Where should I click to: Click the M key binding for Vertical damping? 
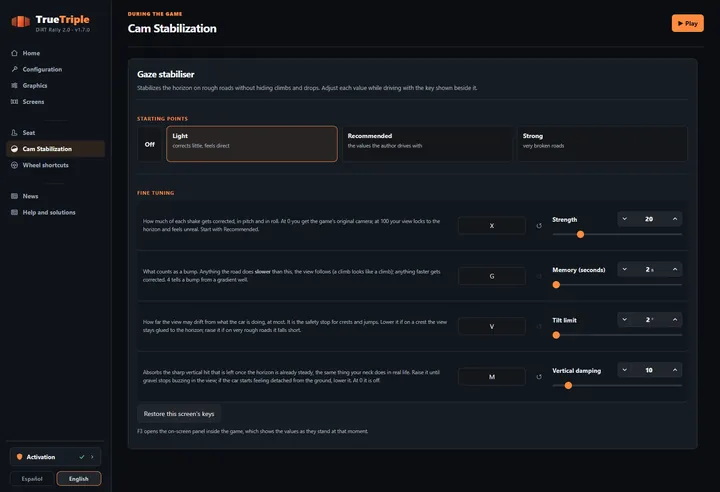pos(492,377)
